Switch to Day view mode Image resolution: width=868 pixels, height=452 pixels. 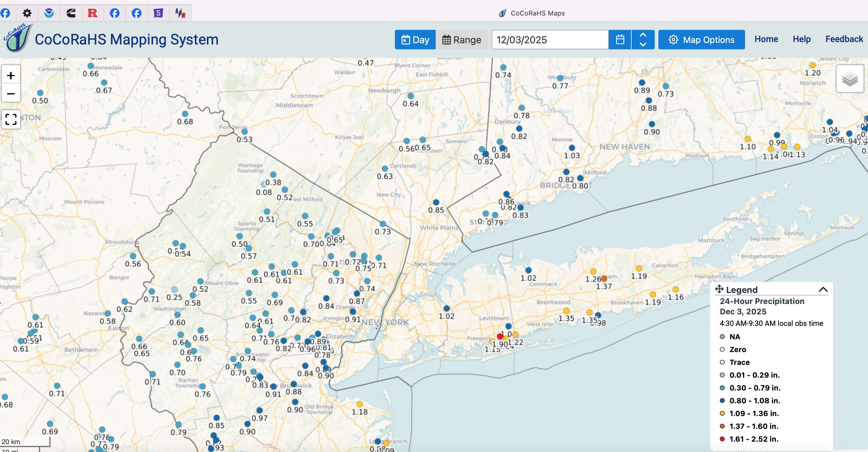[x=415, y=40]
